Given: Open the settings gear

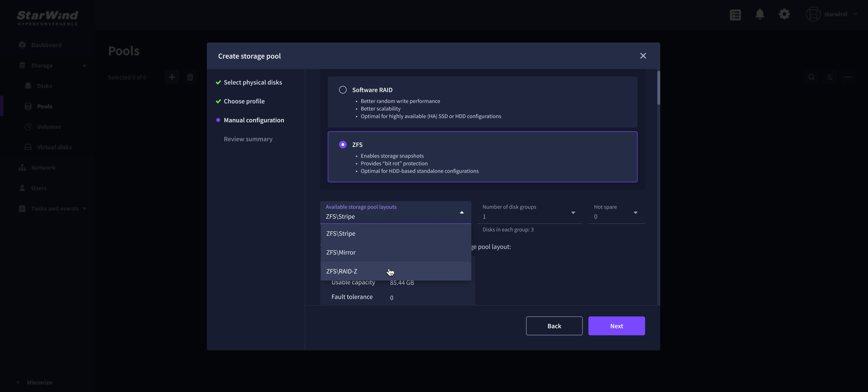Looking at the screenshot, I should 784,14.
